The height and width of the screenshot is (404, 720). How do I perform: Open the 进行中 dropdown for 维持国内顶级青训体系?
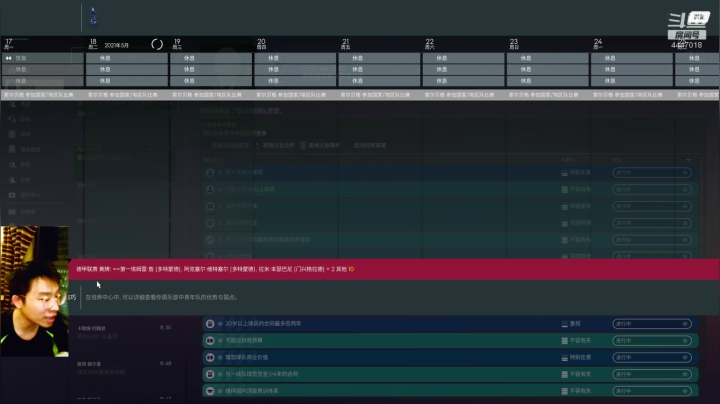[652, 391]
